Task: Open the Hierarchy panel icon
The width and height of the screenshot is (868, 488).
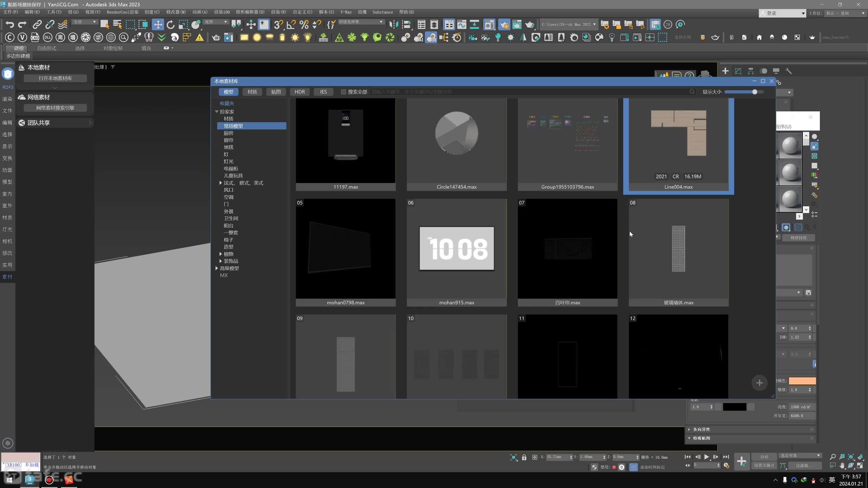Action: 751,71
